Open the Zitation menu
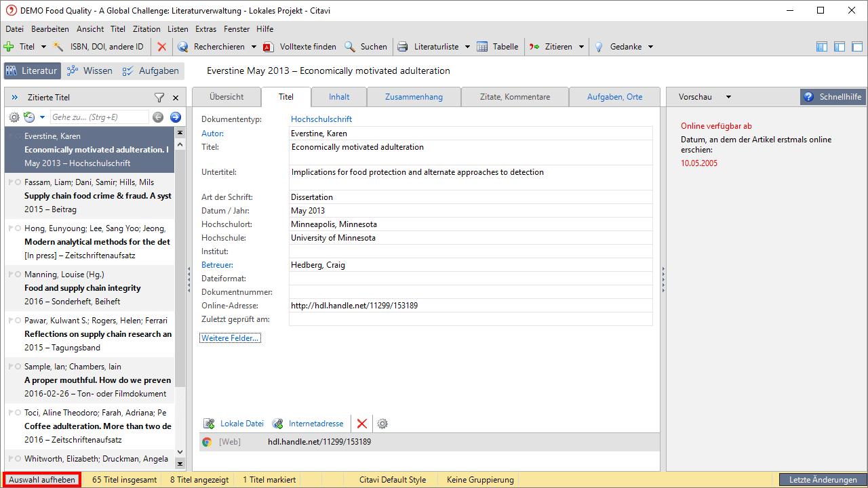 pyautogui.click(x=146, y=29)
